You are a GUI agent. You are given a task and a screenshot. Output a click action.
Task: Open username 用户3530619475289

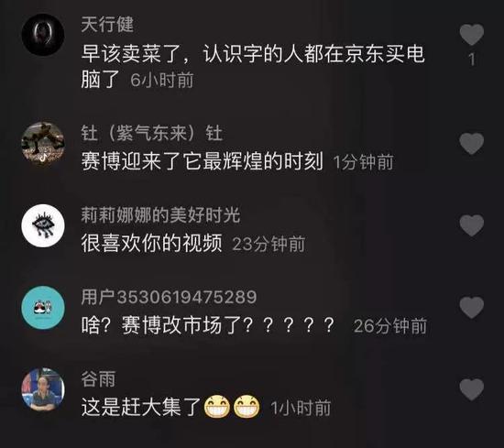coord(169,297)
